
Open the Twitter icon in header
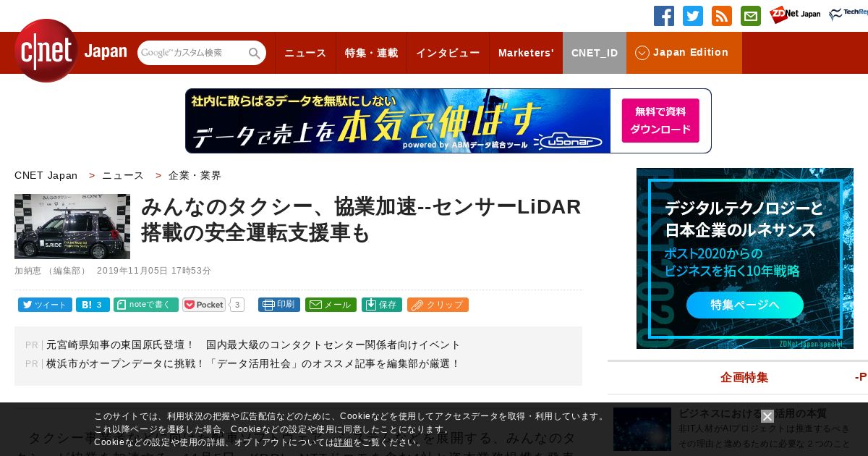click(x=693, y=16)
